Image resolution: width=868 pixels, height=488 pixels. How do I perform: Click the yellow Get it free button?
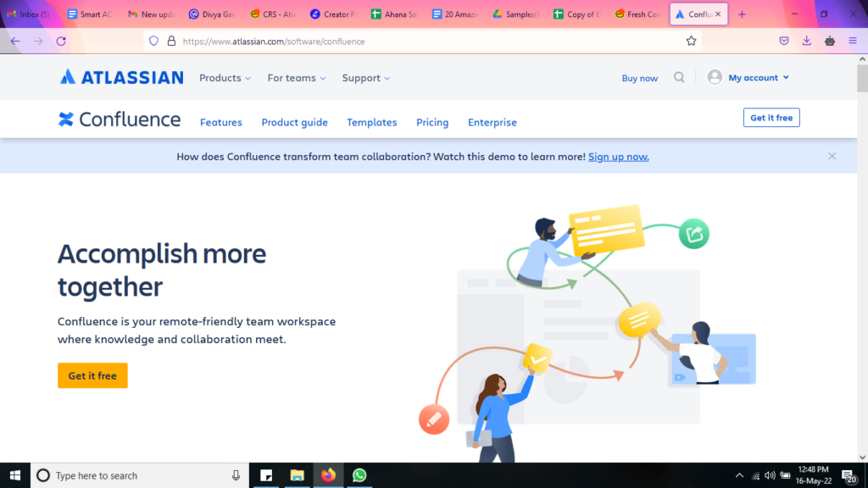coord(92,375)
